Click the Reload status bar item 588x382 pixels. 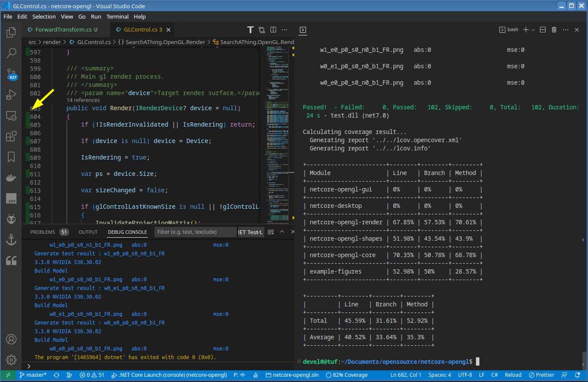click(513, 375)
